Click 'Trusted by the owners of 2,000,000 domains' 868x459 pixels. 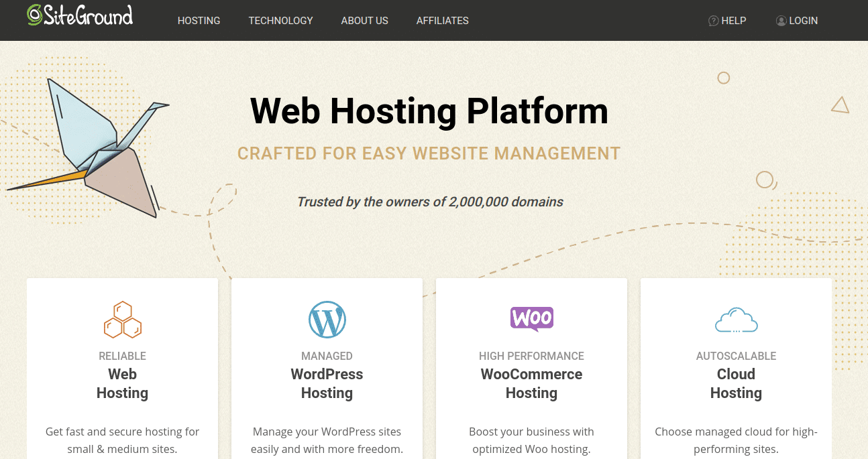(x=430, y=202)
